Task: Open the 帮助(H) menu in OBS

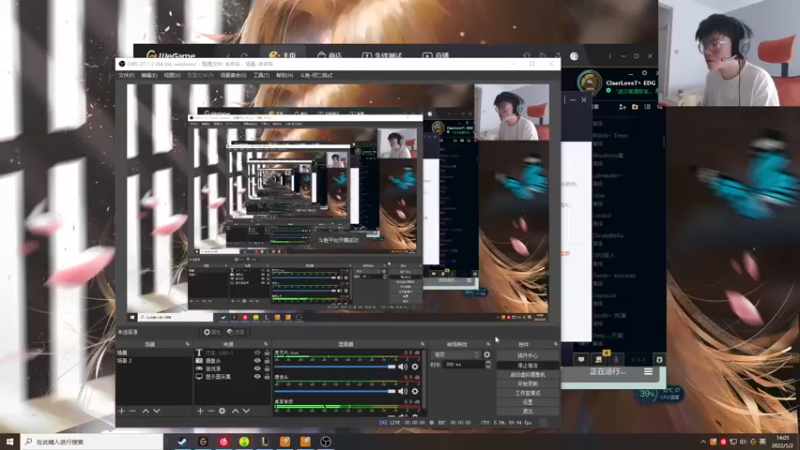Action: [x=284, y=76]
